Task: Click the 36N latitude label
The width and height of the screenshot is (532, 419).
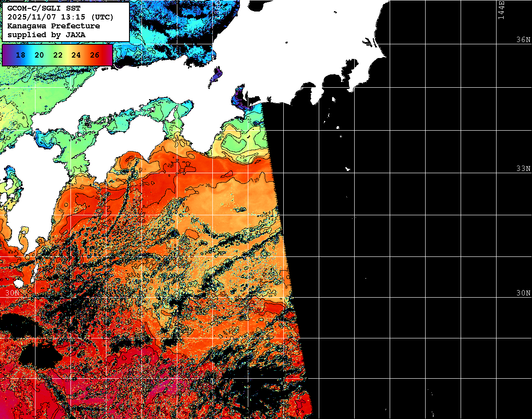Action: (523, 39)
